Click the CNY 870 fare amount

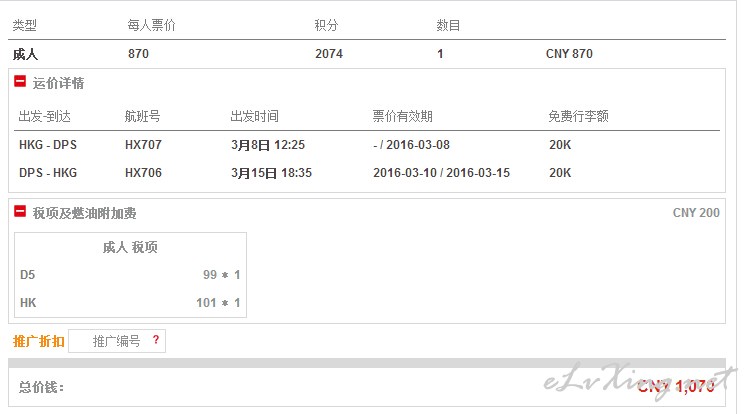(569, 53)
